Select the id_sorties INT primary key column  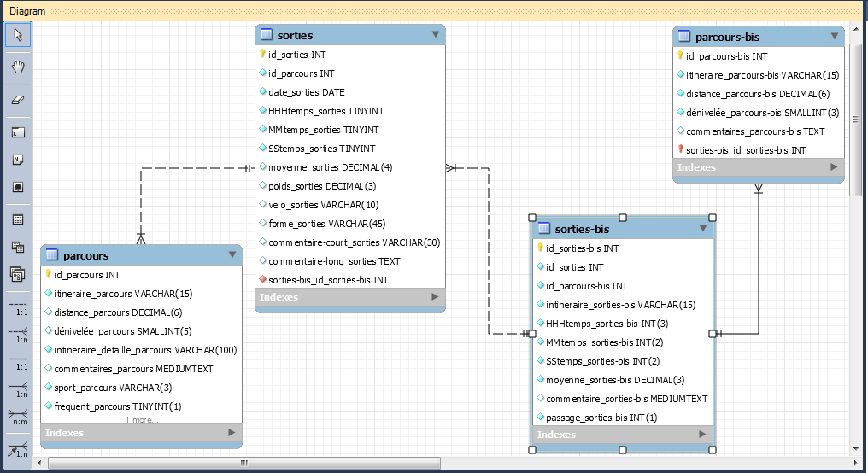(296, 55)
